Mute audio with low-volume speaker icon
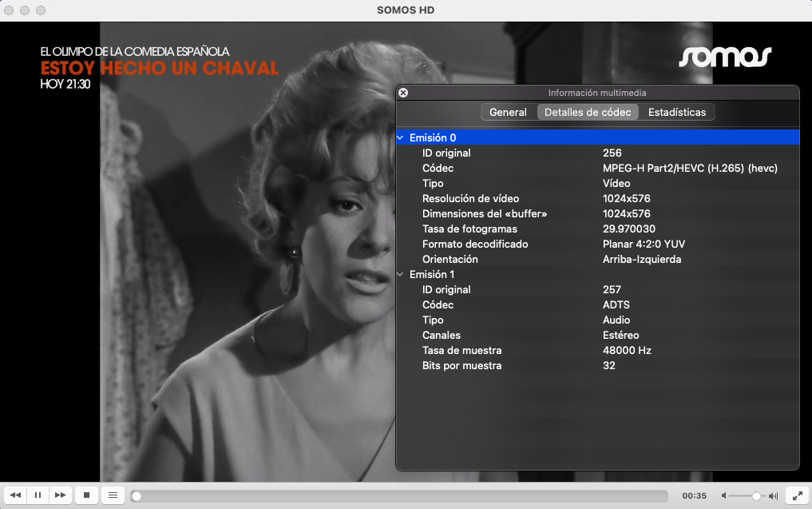Image resolution: width=812 pixels, height=509 pixels. pyautogui.click(x=723, y=496)
